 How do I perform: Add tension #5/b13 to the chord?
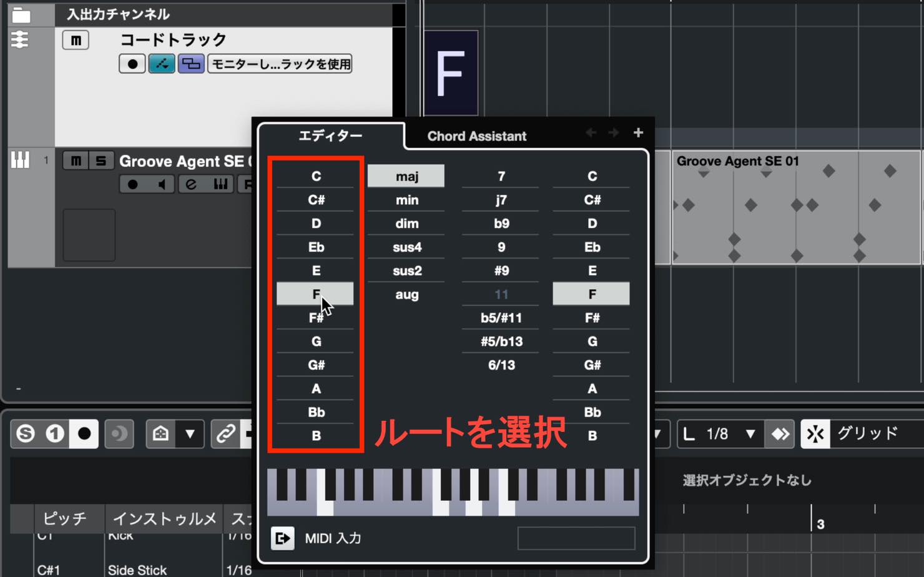tap(501, 342)
